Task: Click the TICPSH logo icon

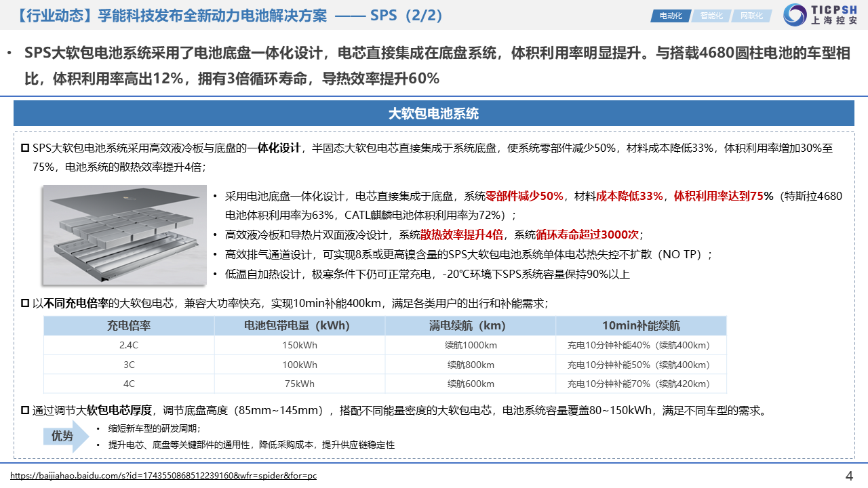Action: point(795,15)
